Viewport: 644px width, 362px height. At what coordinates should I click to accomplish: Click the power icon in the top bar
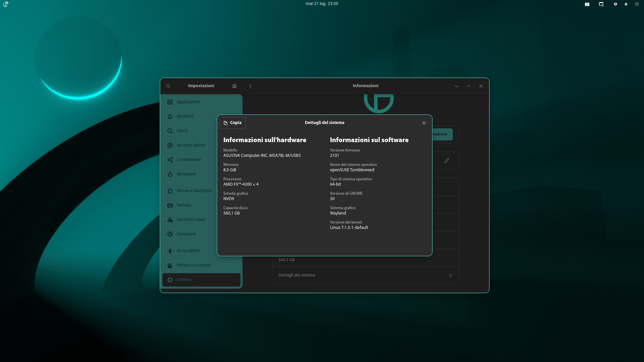(x=637, y=4)
